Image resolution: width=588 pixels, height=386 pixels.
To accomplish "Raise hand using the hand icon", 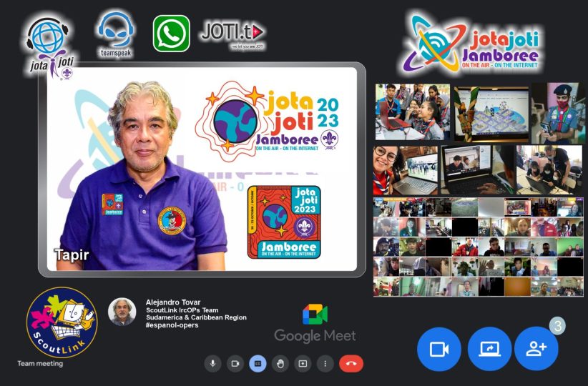I will click(x=280, y=364).
